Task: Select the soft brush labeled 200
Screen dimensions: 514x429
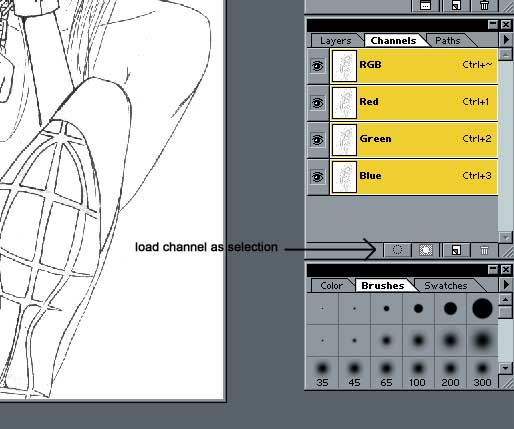Action: point(450,373)
